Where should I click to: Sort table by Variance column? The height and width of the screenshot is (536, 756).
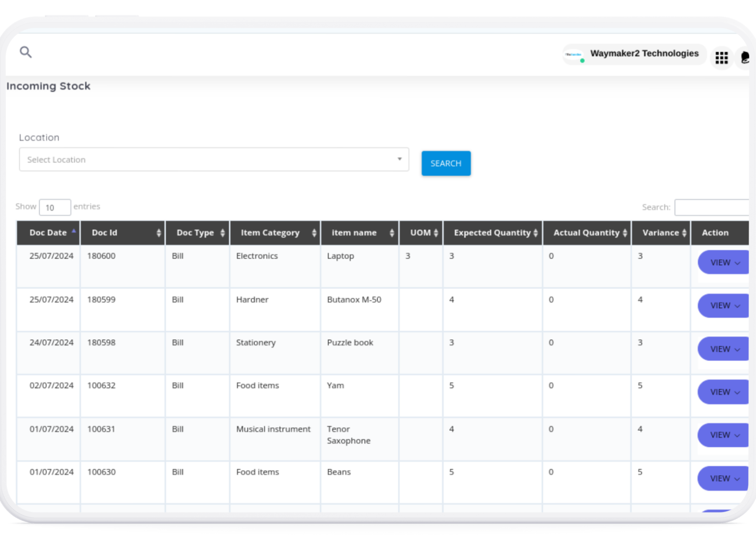pyautogui.click(x=661, y=233)
